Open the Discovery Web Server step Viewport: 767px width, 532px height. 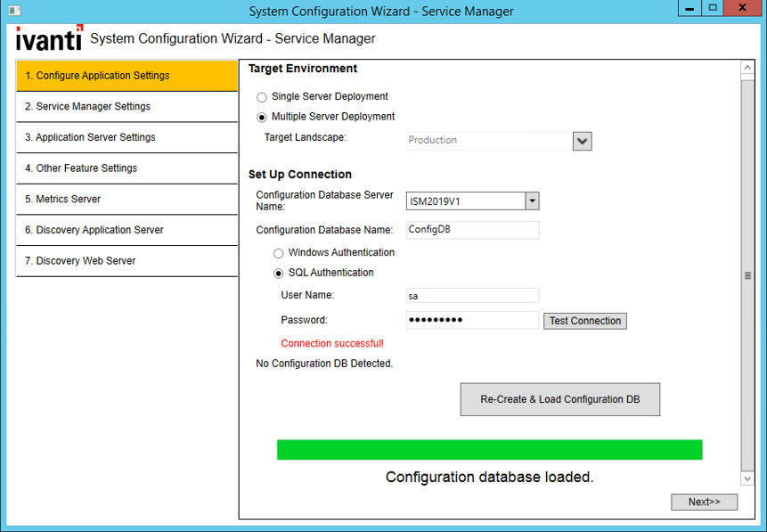click(126, 260)
